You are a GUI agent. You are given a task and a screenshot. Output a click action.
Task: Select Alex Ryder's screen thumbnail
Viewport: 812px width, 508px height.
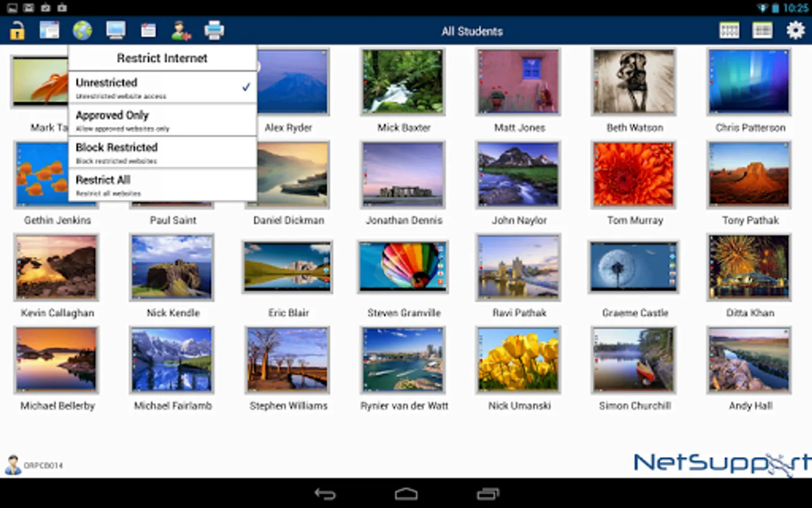point(293,82)
